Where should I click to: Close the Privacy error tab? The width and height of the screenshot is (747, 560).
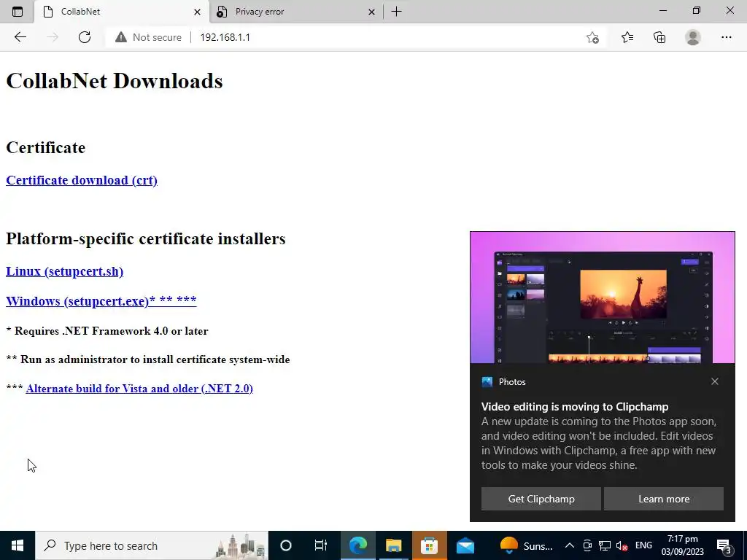pos(371,12)
